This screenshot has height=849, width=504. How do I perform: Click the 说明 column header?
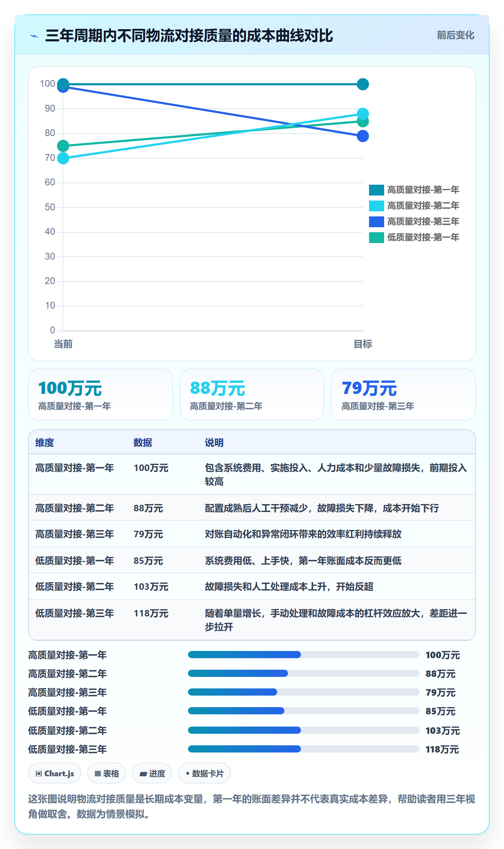[214, 443]
